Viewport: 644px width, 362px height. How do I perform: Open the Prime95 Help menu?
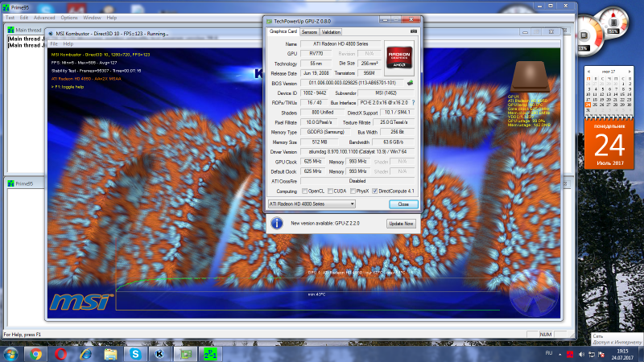(x=111, y=18)
